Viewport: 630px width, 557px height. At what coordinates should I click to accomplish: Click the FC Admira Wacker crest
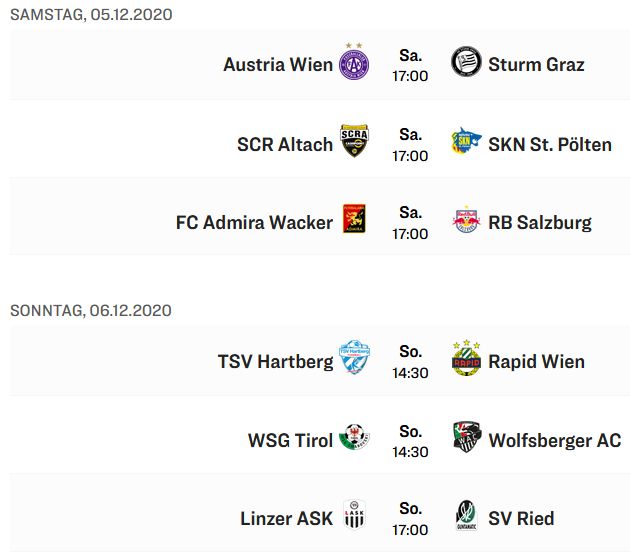coord(354,219)
